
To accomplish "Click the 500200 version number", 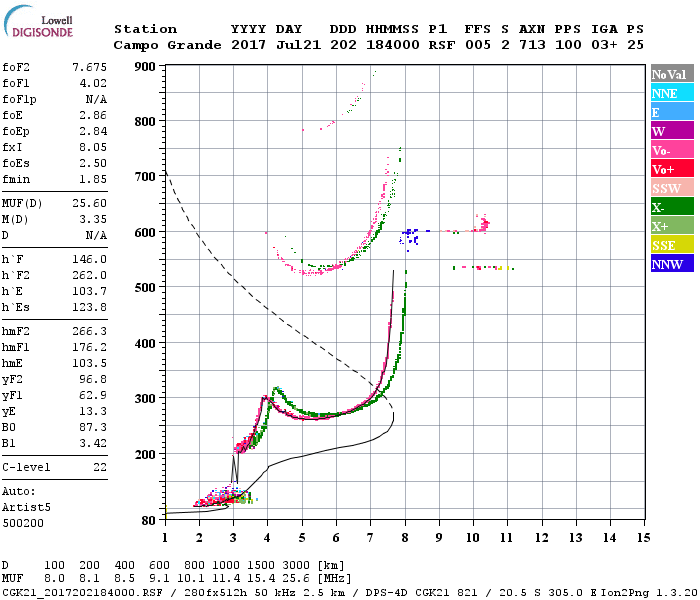I will coord(23,523).
